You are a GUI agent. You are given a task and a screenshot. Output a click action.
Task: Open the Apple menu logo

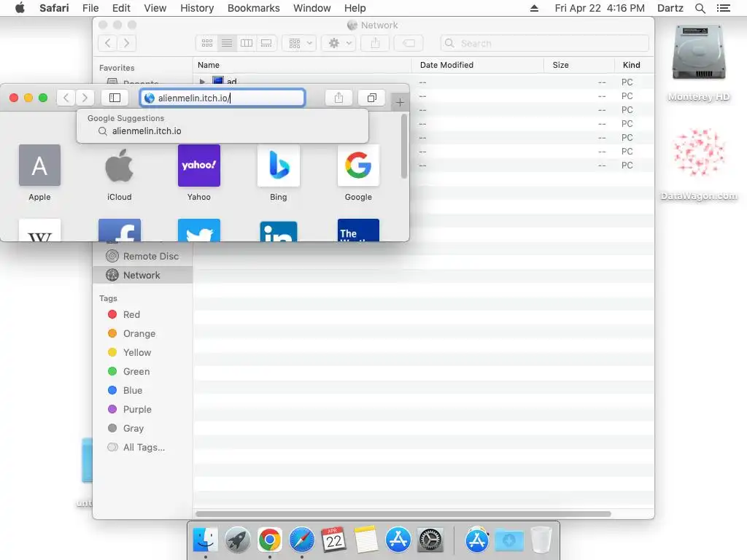(x=20, y=8)
